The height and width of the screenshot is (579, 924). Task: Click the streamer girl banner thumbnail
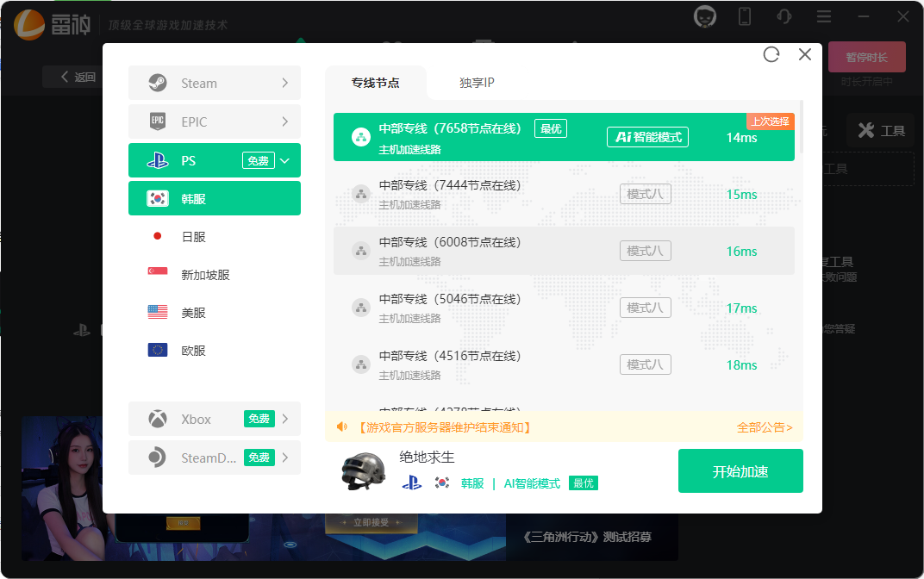[62, 489]
